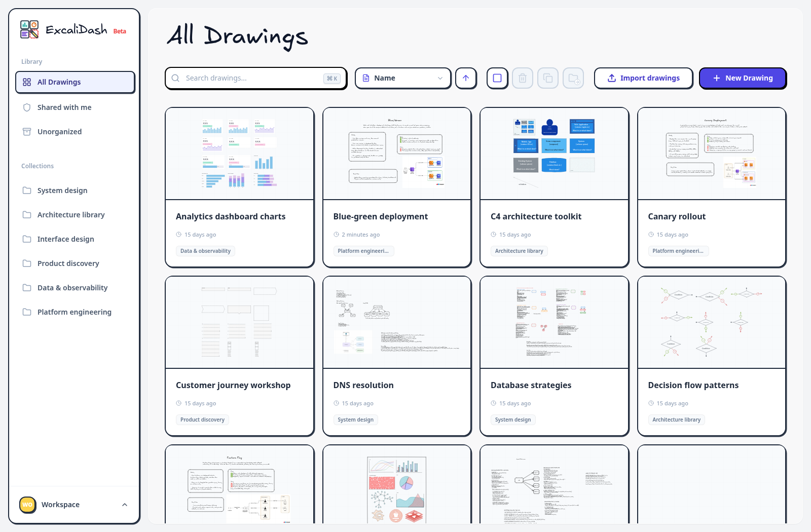811x532 pixels.
Task: Click the Interface design folder icon
Action: click(x=27, y=239)
